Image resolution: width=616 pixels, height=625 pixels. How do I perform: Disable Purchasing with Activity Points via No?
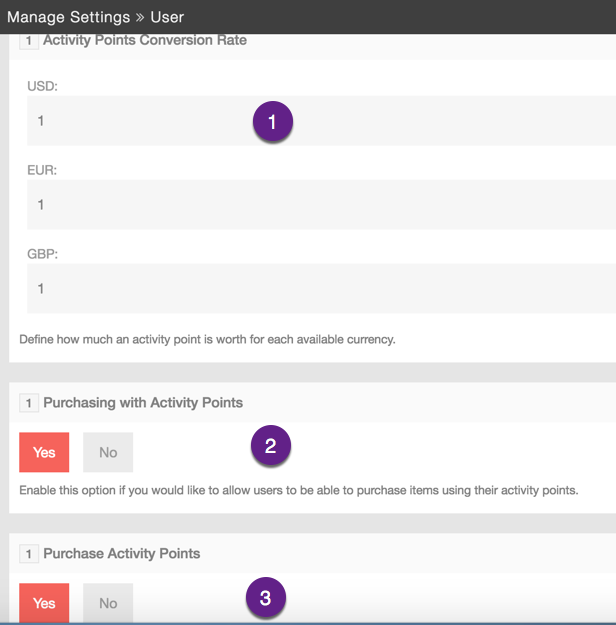tap(108, 453)
